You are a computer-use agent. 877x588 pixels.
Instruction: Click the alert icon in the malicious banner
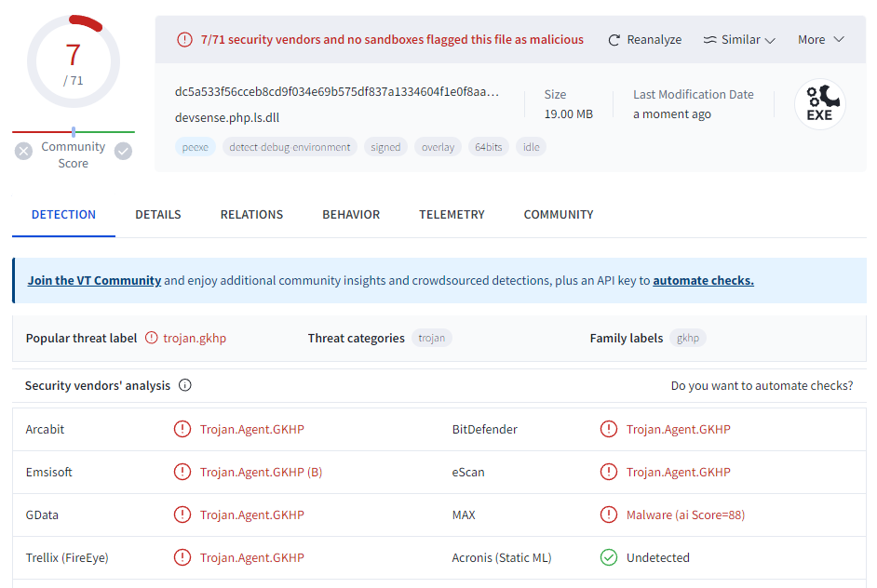coord(184,40)
